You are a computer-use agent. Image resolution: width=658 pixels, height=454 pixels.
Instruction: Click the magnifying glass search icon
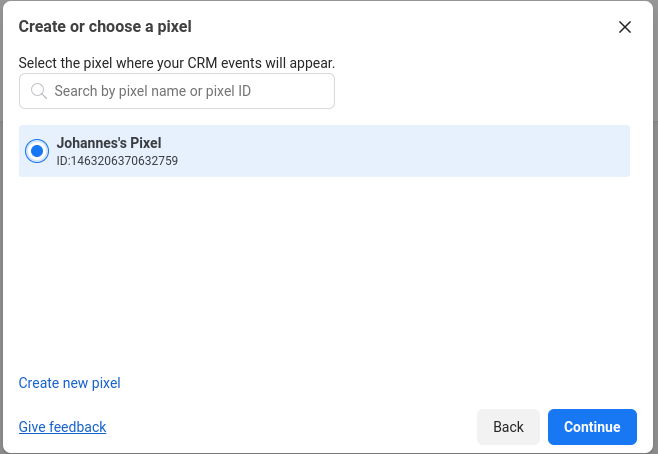click(39, 91)
